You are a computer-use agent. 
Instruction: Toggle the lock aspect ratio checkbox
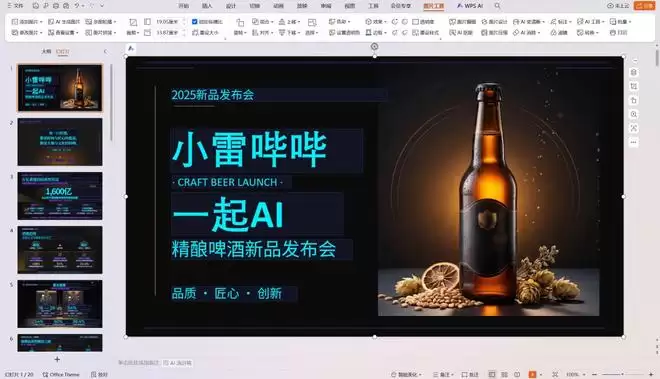pos(194,21)
